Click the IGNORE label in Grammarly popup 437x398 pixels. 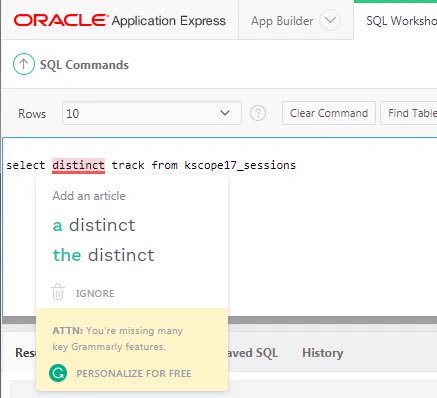click(95, 294)
